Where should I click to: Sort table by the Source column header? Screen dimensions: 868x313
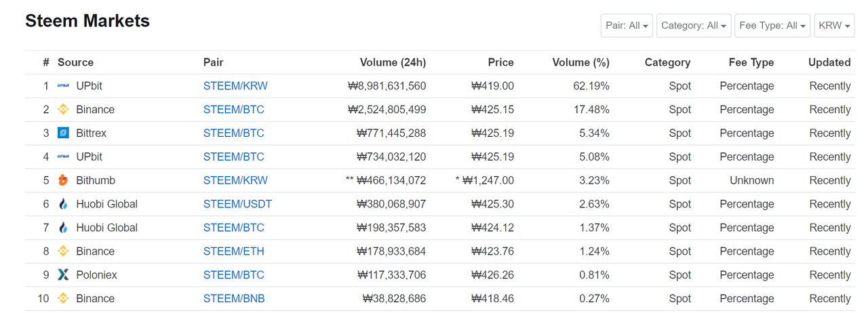pos(75,62)
